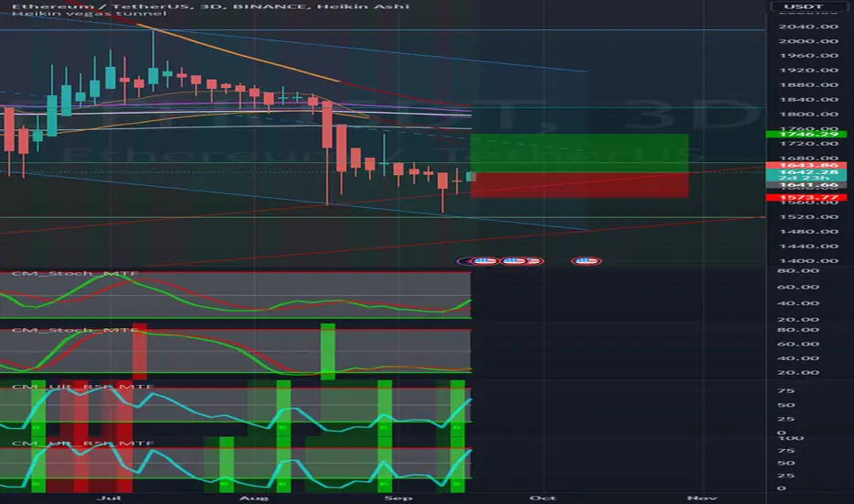The width and height of the screenshot is (854, 504).
Task: Select the green profit zone of the long position
Action: (579, 153)
